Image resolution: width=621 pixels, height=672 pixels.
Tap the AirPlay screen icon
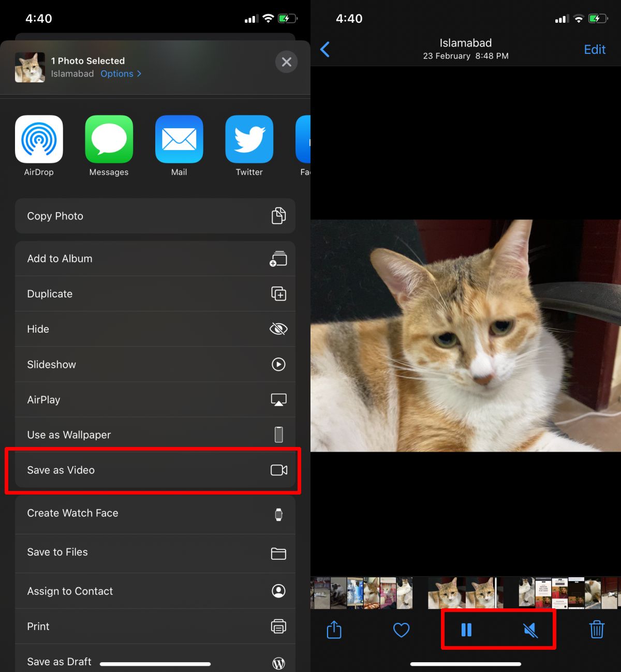(x=278, y=399)
